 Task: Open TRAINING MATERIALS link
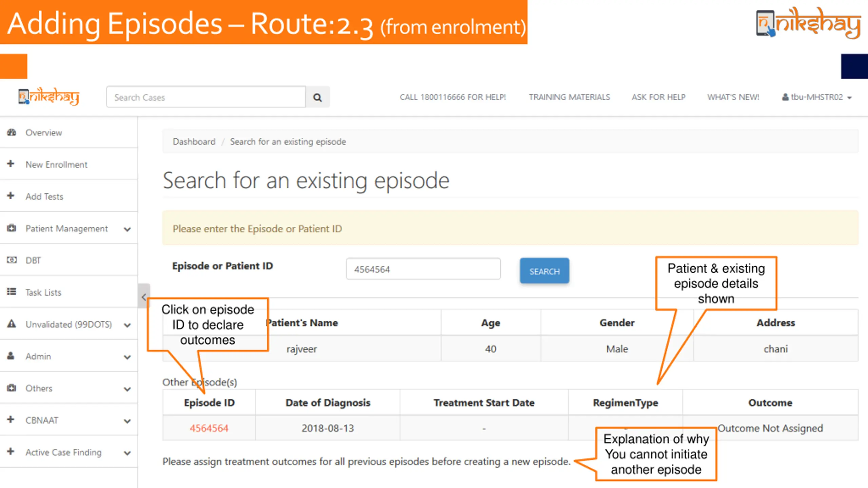click(x=569, y=97)
